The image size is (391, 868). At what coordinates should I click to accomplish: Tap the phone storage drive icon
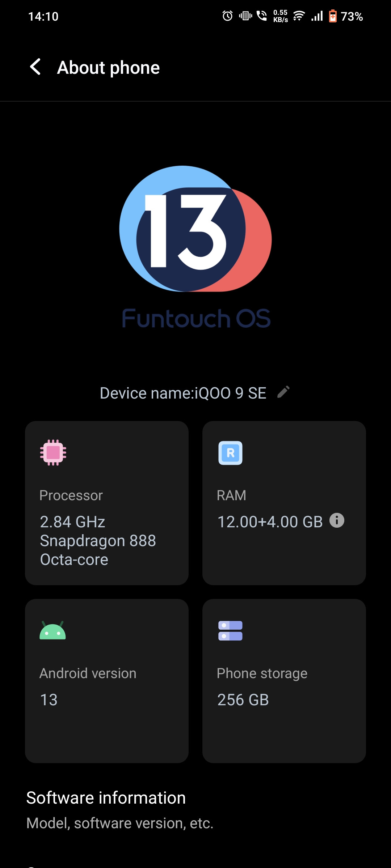coord(230,631)
